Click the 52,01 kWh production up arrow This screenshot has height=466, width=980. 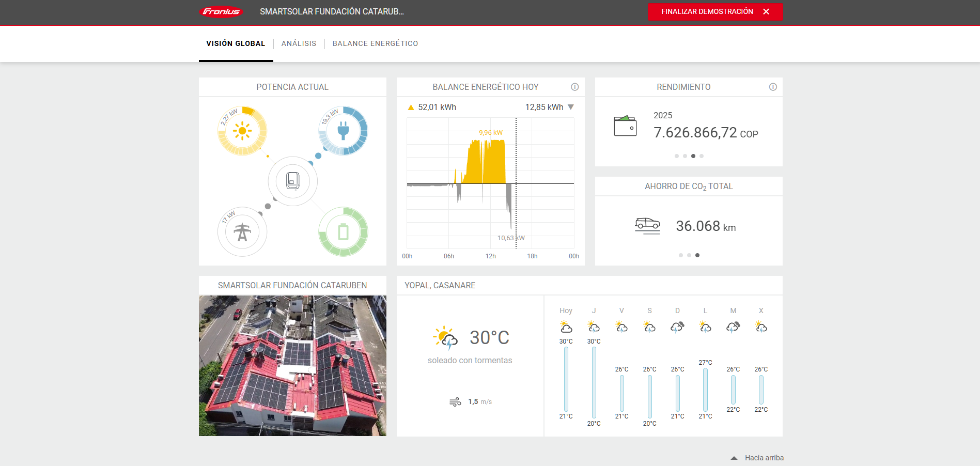(x=411, y=107)
